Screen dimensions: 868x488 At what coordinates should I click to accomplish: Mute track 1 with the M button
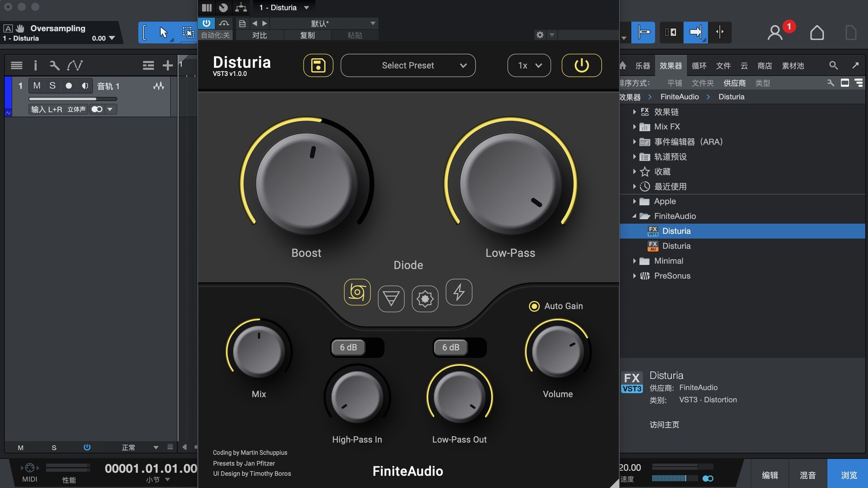point(37,86)
